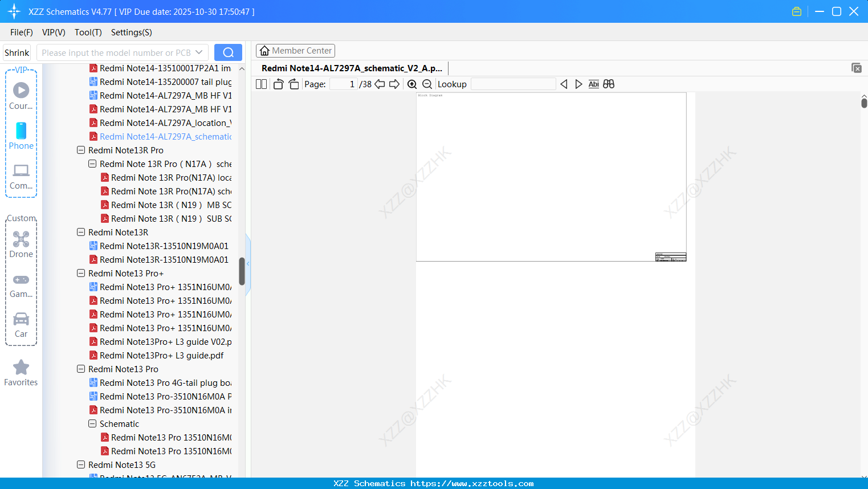Click inside the Lookup text field

pos(512,84)
